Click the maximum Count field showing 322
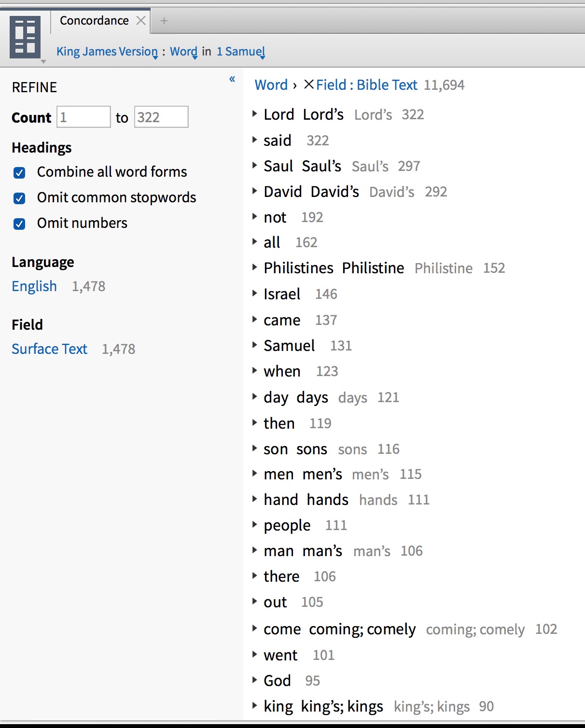The height and width of the screenshot is (728, 585). [x=161, y=117]
